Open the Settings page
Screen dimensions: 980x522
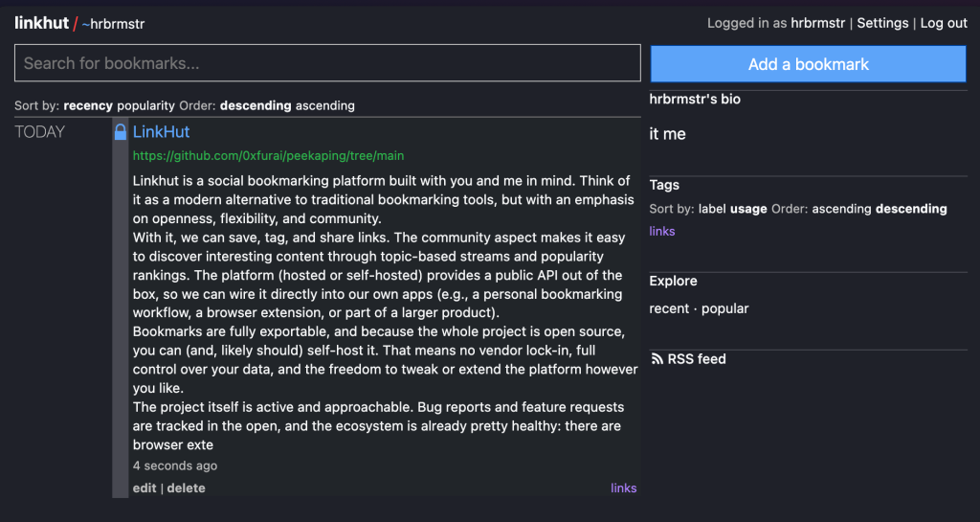[882, 23]
